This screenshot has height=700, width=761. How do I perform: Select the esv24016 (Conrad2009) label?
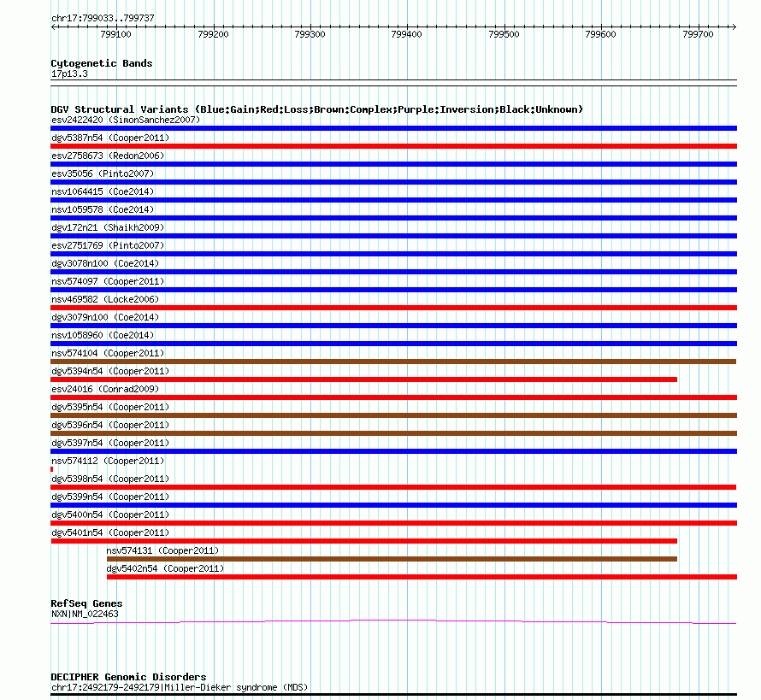(x=105, y=389)
